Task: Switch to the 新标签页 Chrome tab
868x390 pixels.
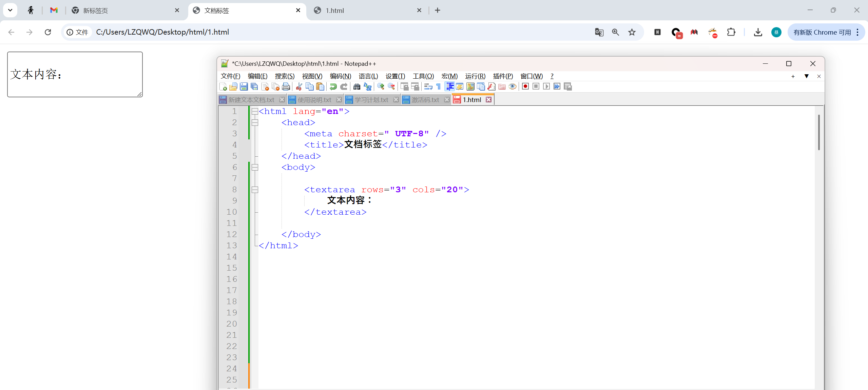Action: click(126, 11)
